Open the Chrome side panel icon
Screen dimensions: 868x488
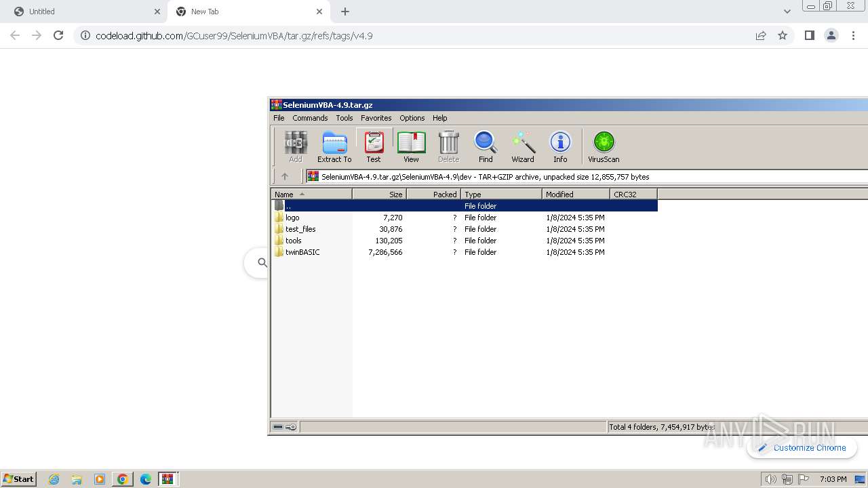point(809,35)
